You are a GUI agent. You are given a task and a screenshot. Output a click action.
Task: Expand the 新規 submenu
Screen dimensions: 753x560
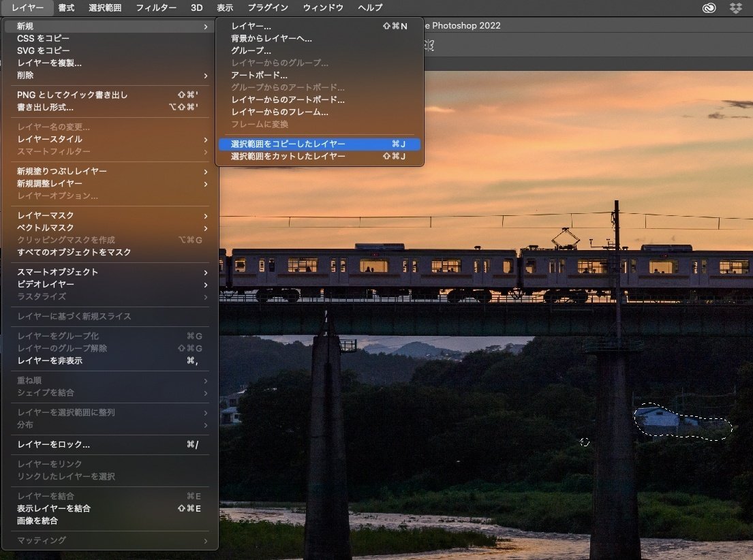tap(110, 27)
